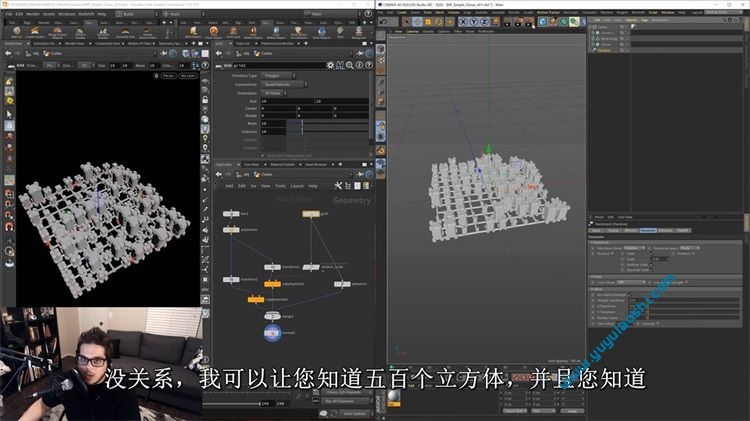Screen dimensions: 750x421
Task: Select the box node in network editor
Action: point(231,214)
